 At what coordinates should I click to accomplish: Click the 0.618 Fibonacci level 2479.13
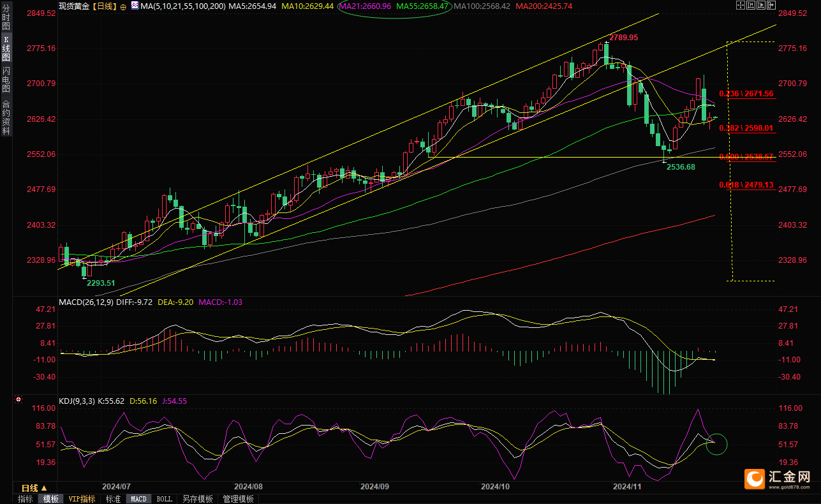click(x=746, y=185)
